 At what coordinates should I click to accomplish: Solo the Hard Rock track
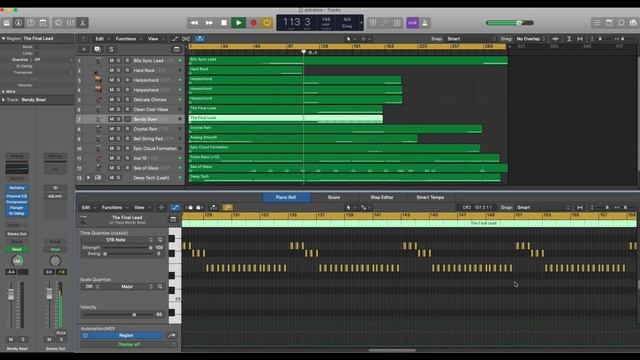118,70
